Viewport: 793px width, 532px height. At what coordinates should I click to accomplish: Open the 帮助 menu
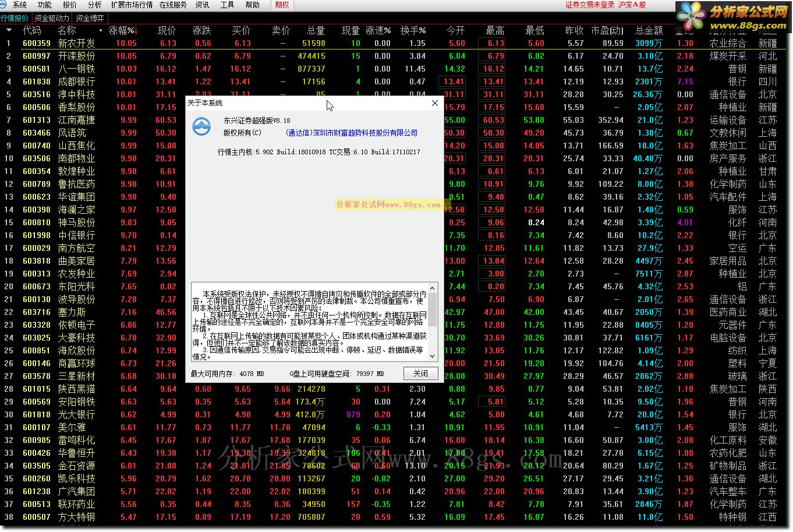[x=252, y=5]
